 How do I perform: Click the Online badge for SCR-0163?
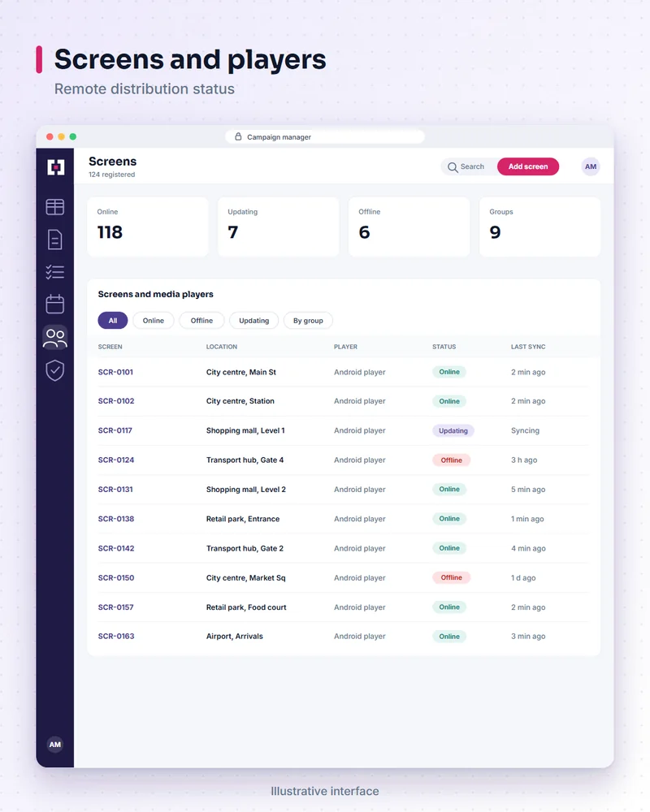(x=449, y=637)
